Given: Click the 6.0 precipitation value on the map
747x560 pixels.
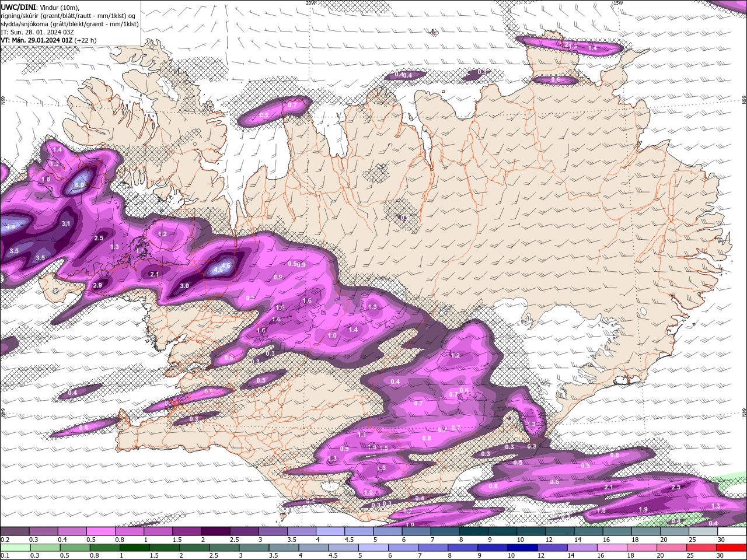Looking at the screenshot, I should (x=79, y=185).
